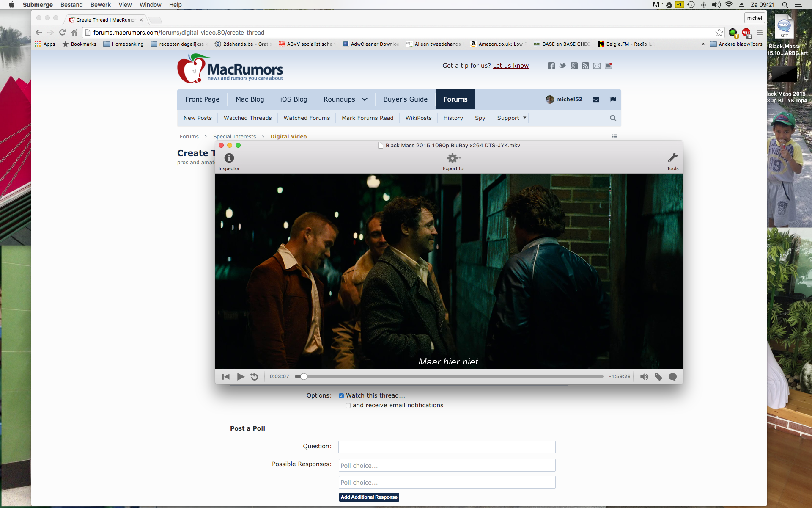Open the Adblock Plus extension icon
Screen dimensions: 812x508
pyautogui.click(x=746, y=33)
